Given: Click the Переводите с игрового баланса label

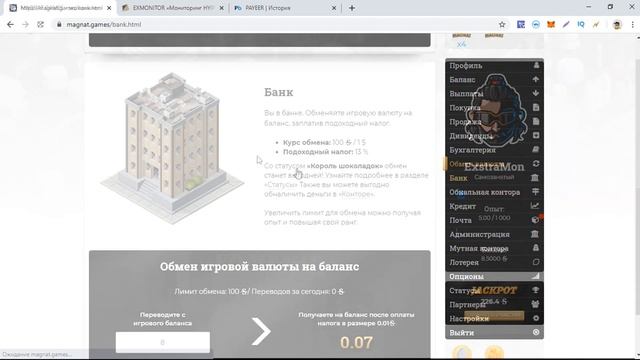Looking at the screenshot, I should coord(162,319).
